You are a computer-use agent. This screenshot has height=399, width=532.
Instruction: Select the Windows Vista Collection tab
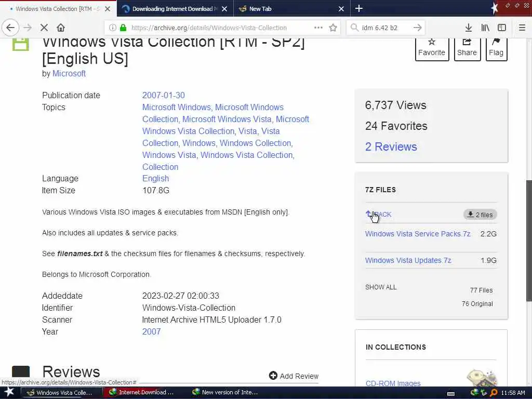click(58, 9)
